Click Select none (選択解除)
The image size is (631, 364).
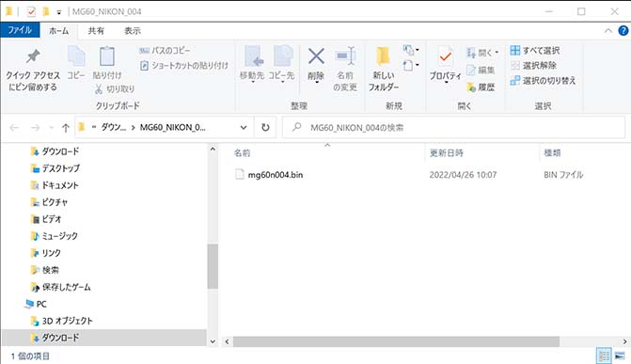533,65
